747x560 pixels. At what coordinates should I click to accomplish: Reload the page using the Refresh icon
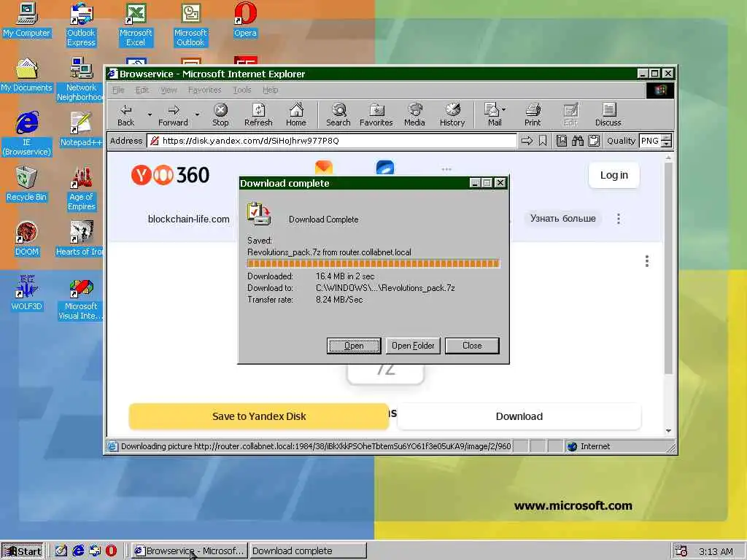(x=258, y=114)
